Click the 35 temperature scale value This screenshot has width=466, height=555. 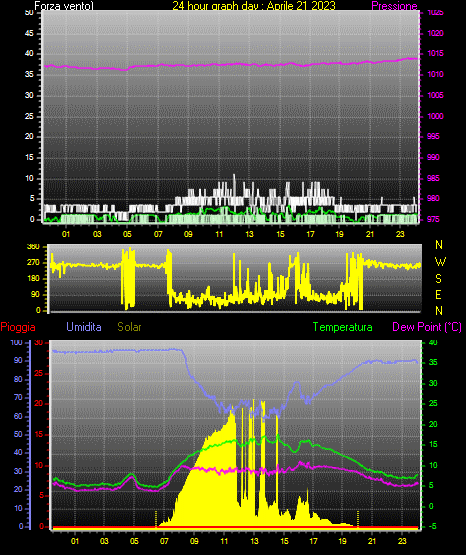click(433, 362)
